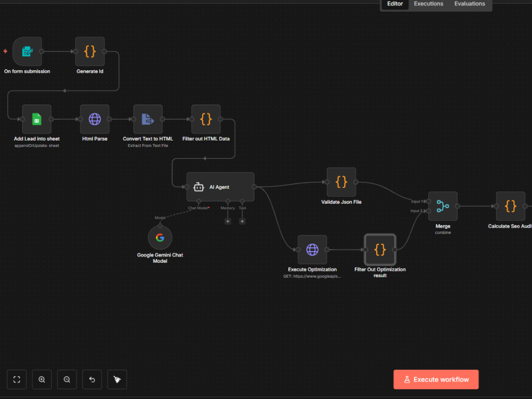Open the Validate Json File node
532x399 pixels.
click(342, 182)
